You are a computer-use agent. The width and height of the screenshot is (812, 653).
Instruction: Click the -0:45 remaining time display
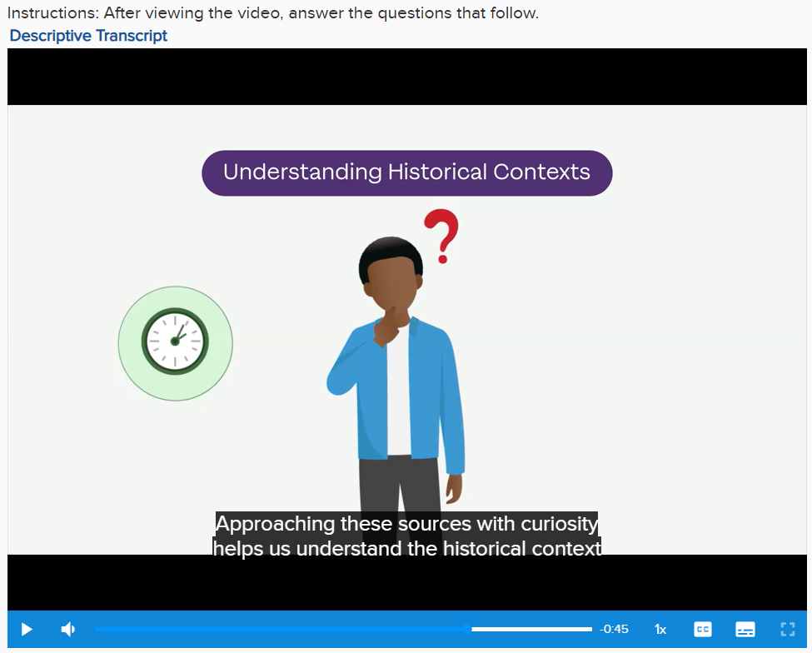(614, 629)
